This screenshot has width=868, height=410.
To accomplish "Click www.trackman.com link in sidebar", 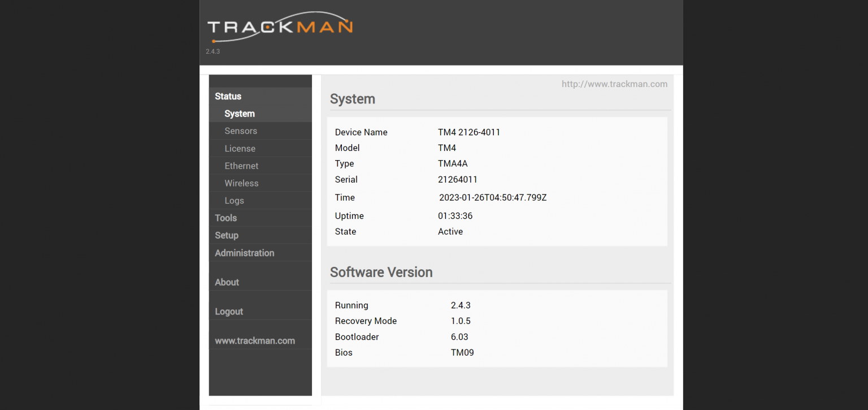I will click(x=255, y=341).
